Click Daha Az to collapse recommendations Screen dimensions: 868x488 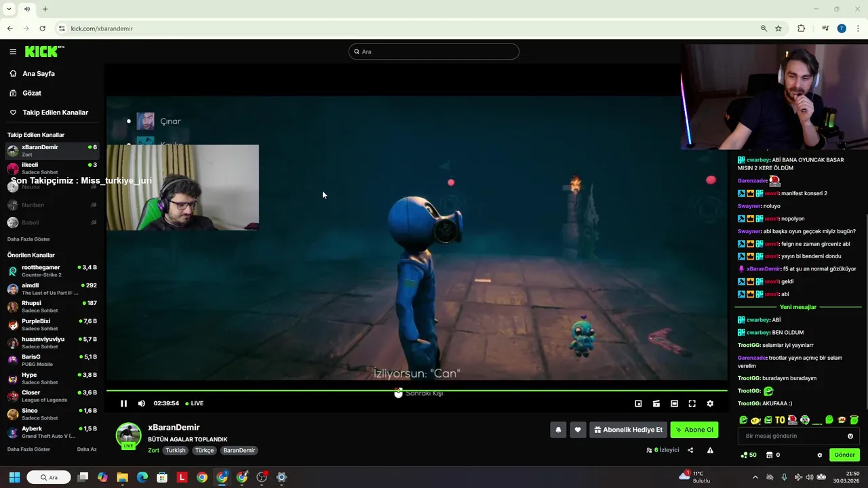point(87,449)
